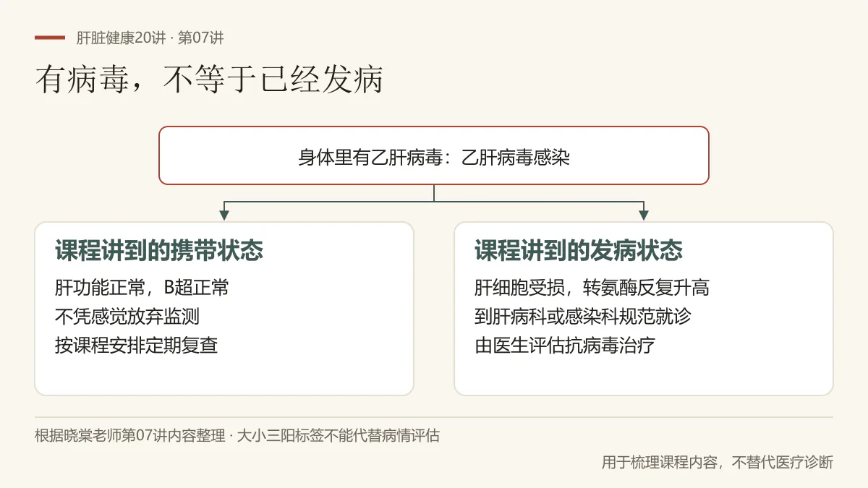Click the header '肝脏健康20讲 · 第07讲'
This screenshot has width=868, height=488.
[x=150, y=38]
